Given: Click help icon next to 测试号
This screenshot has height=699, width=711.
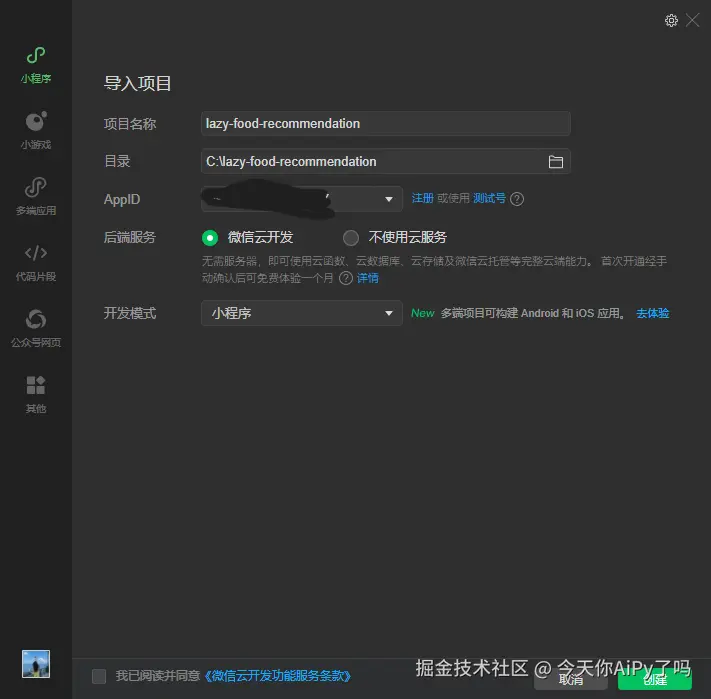Looking at the screenshot, I should click(x=517, y=199).
